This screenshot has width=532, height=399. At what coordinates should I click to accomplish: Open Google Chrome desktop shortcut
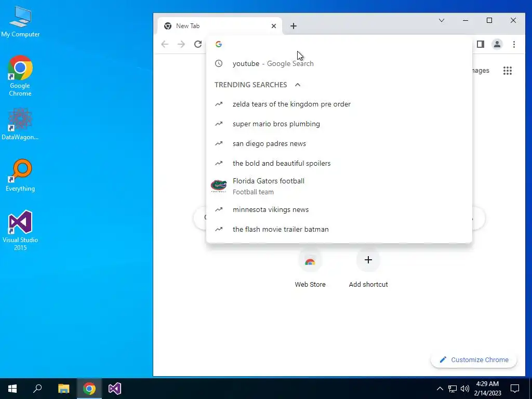[x=20, y=76]
